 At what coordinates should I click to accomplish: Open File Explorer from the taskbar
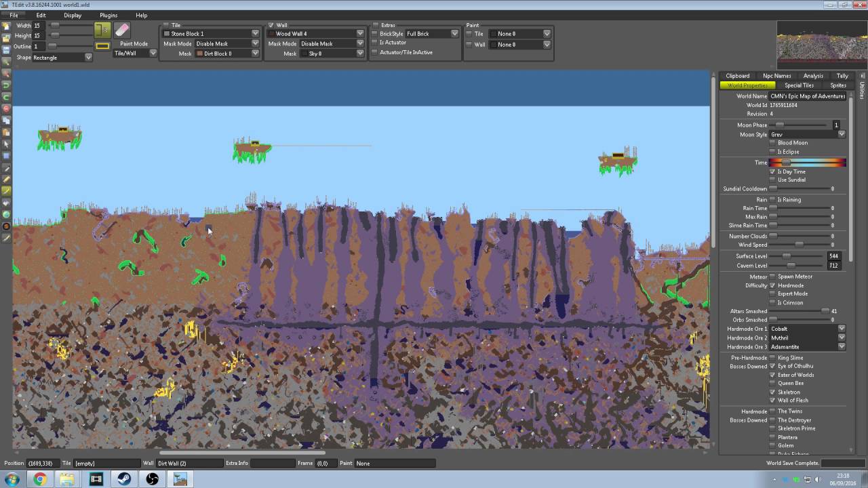coord(67,479)
